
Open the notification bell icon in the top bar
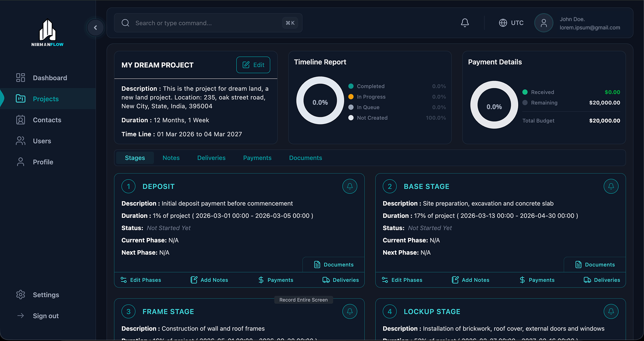coord(465,22)
